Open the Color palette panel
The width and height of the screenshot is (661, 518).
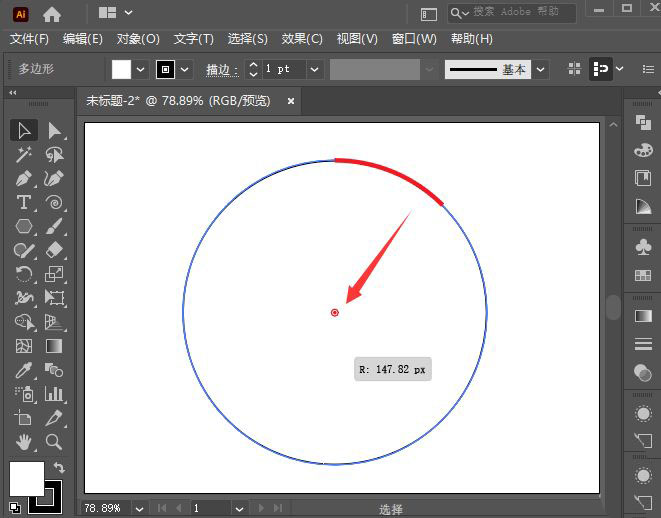click(x=643, y=150)
